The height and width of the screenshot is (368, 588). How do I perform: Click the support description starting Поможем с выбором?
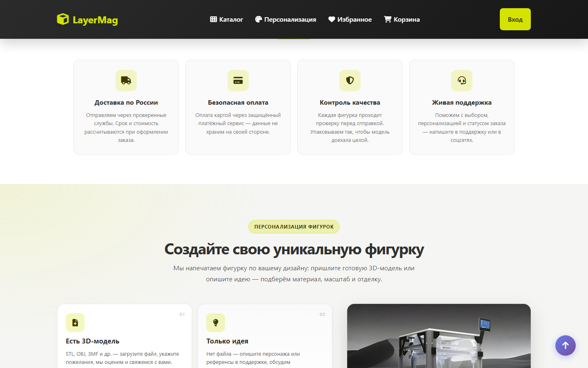462,128
